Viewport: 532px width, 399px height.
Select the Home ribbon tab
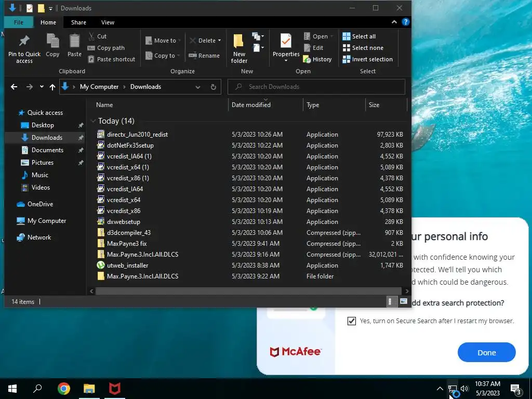(48, 22)
